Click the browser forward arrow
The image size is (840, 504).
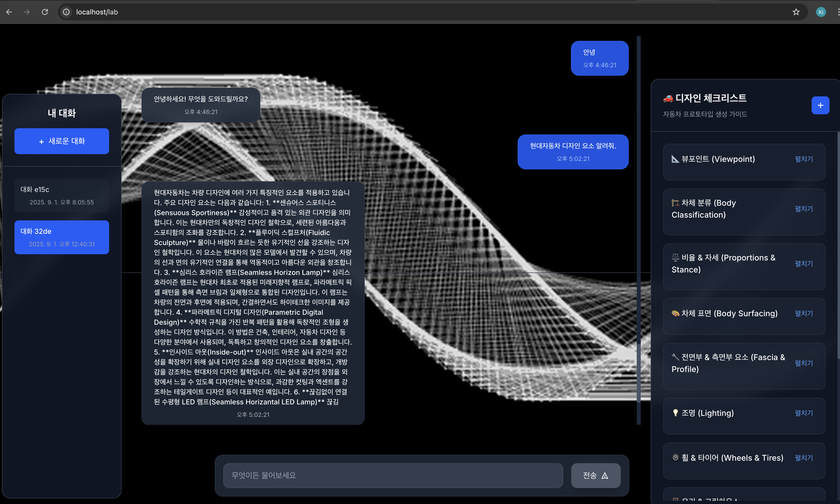27,12
